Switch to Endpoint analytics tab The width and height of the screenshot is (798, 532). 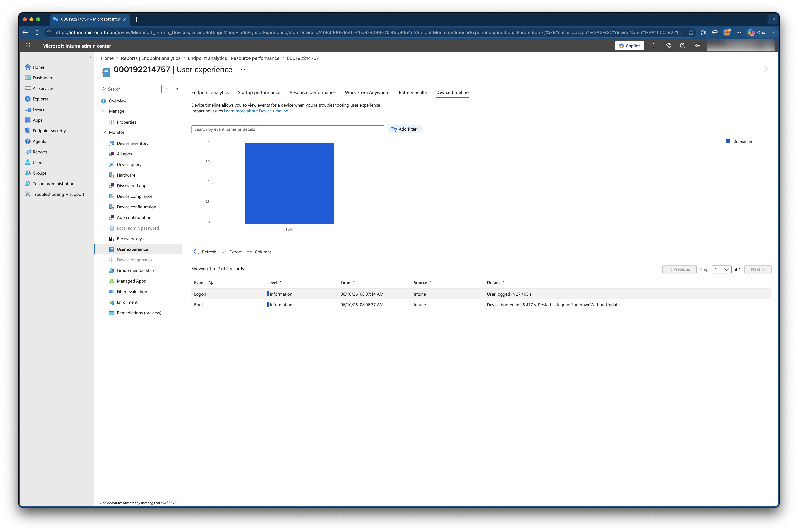pos(210,92)
